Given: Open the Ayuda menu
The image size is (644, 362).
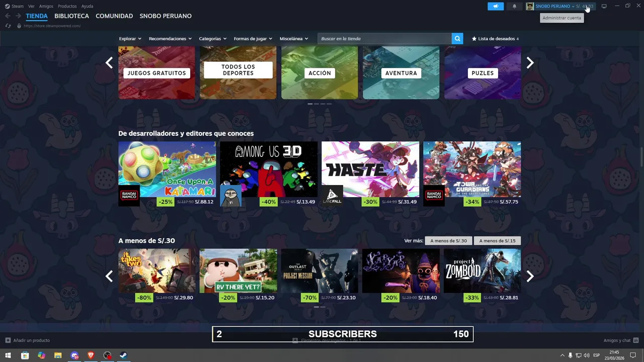Looking at the screenshot, I should pyautogui.click(x=87, y=6).
